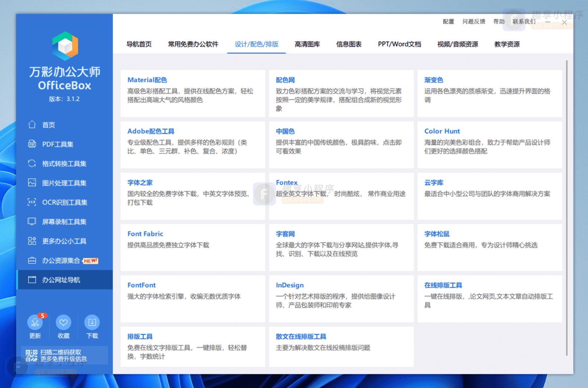Click the version text 版本: 3.1.2
588x388 pixels.
[x=64, y=99]
